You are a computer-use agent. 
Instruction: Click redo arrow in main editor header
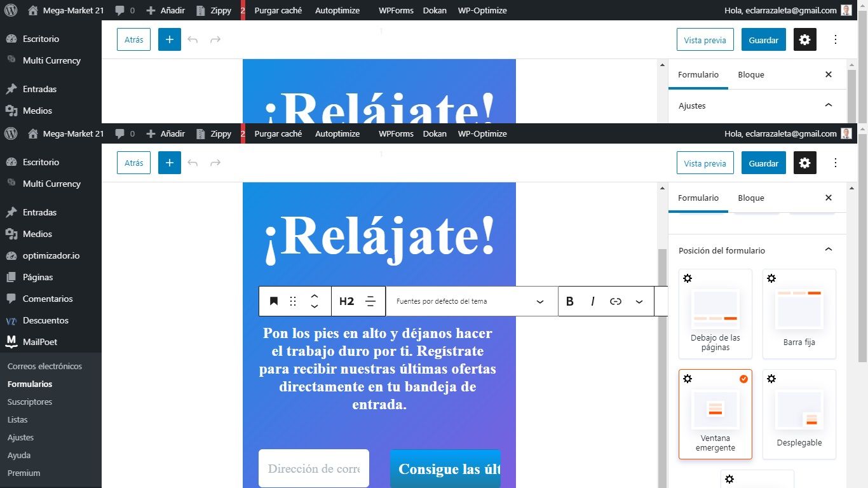215,163
